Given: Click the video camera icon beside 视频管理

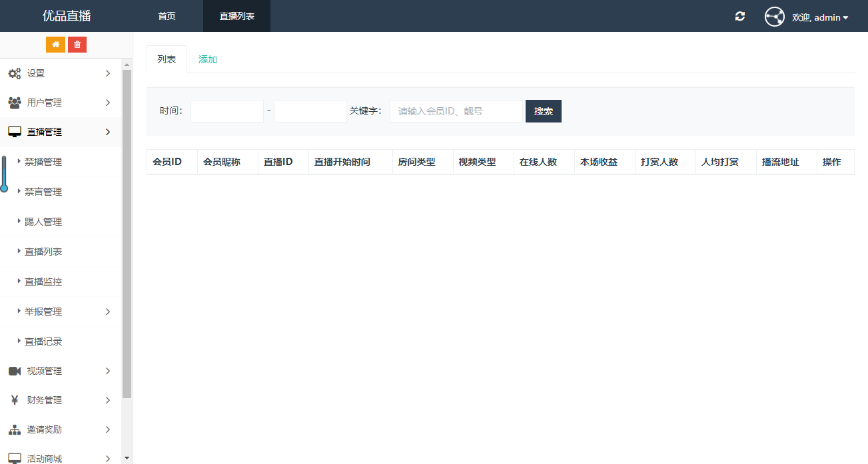Looking at the screenshot, I should tap(14, 371).
